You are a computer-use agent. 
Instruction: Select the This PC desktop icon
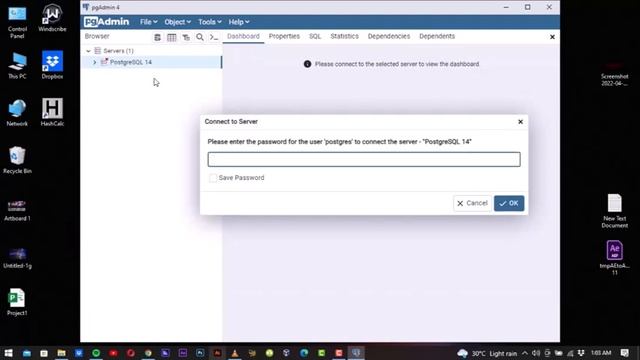coord(17,65)
